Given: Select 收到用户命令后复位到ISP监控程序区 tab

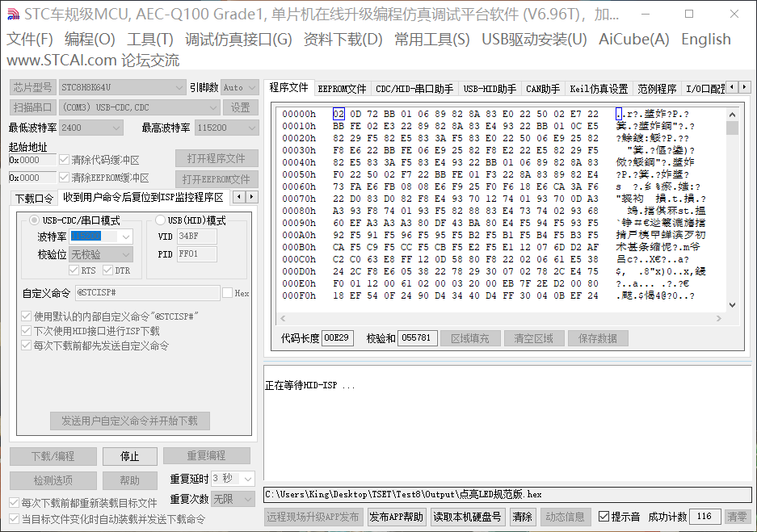Looking at the screenshot, I should pos(143,197).
